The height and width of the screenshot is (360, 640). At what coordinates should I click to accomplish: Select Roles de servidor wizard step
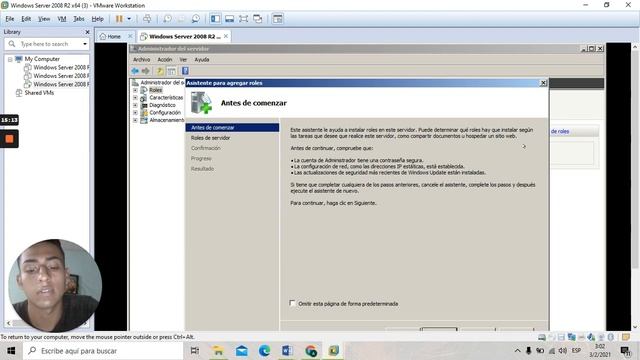tap(210, 138)
